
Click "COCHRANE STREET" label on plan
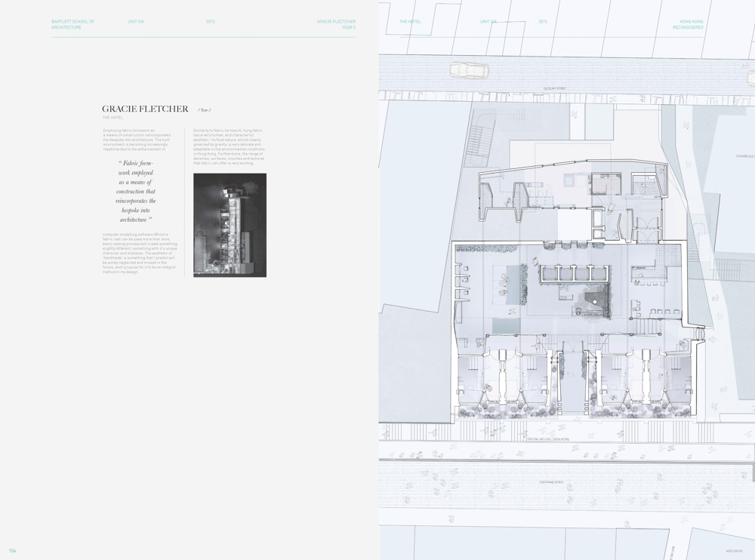point(551,482)
